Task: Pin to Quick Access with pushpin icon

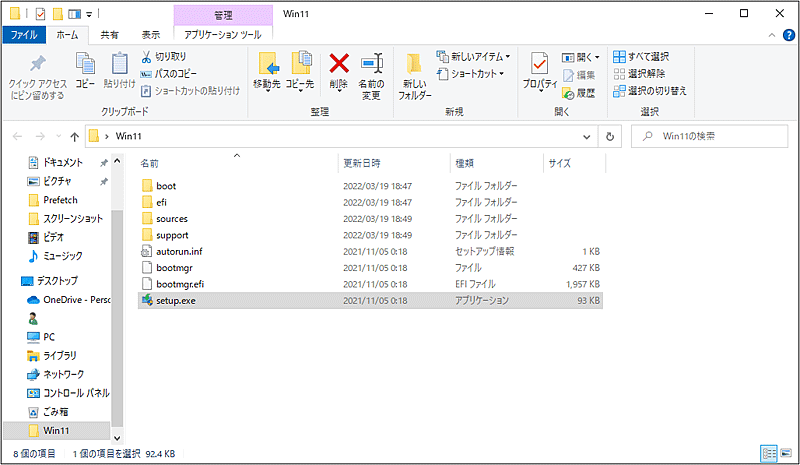Action: [x=37, y=76]
